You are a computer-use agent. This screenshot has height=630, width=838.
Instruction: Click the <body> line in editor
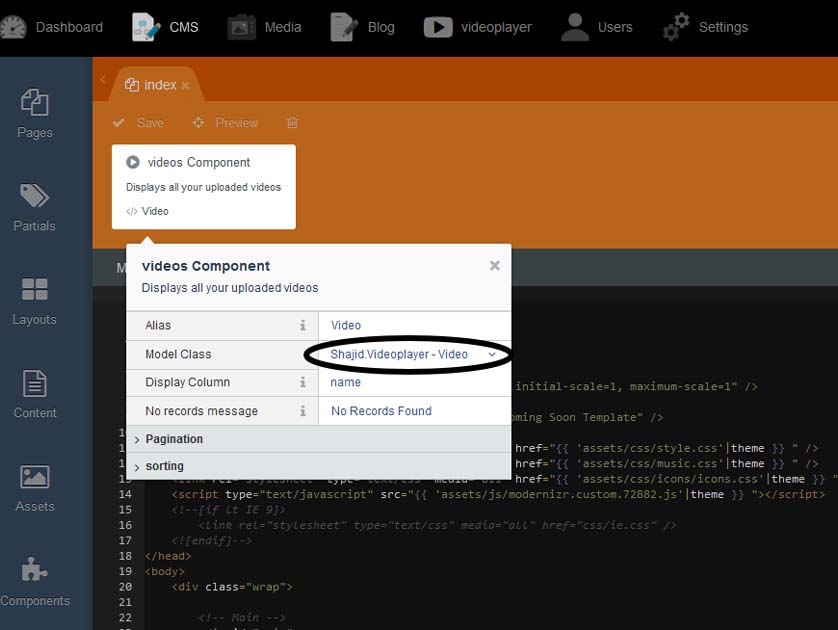[x=165, y=572]
